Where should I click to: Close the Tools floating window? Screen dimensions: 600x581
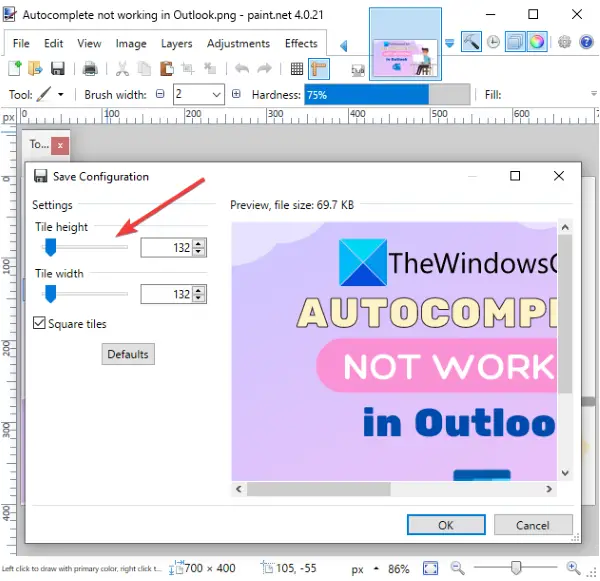tap(60, 146)
